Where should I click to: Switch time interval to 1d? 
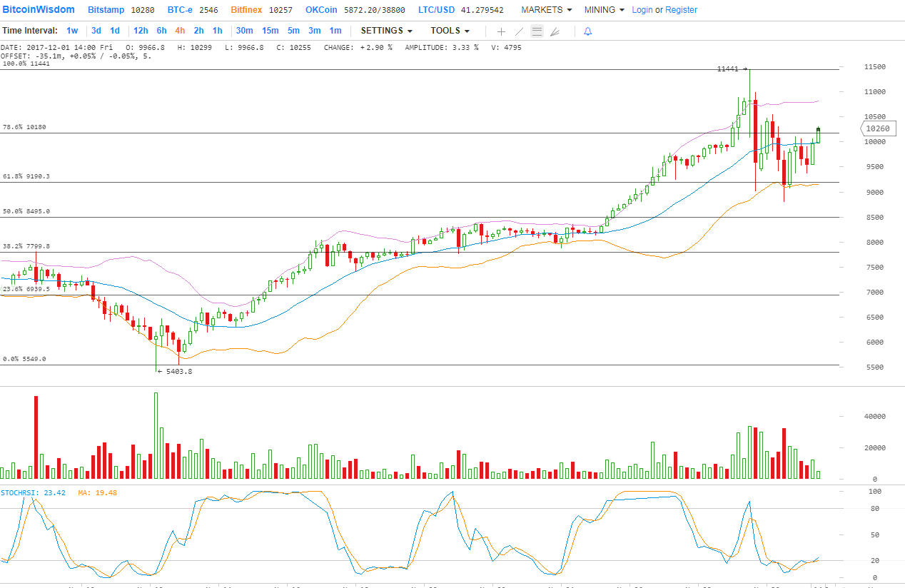(x=115, y=31)
